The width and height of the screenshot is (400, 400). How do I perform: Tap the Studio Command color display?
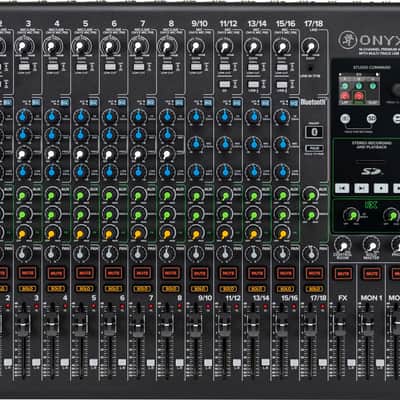[x=359, y=89]
